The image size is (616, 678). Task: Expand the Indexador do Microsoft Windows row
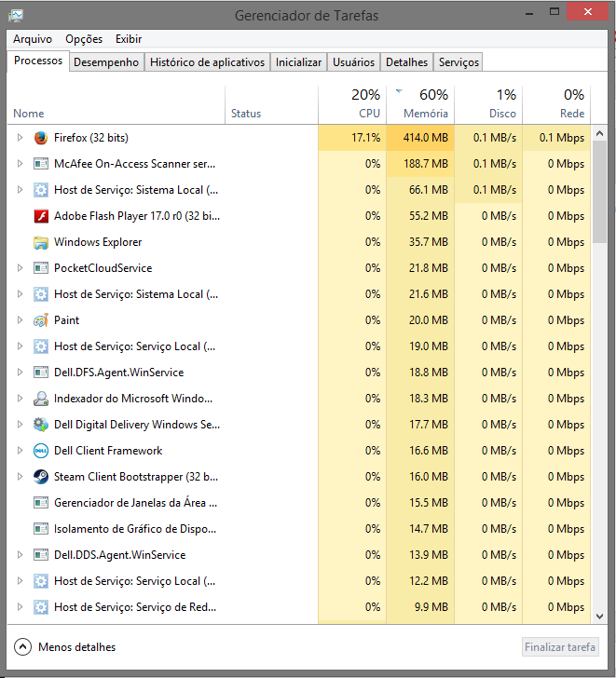20,399
